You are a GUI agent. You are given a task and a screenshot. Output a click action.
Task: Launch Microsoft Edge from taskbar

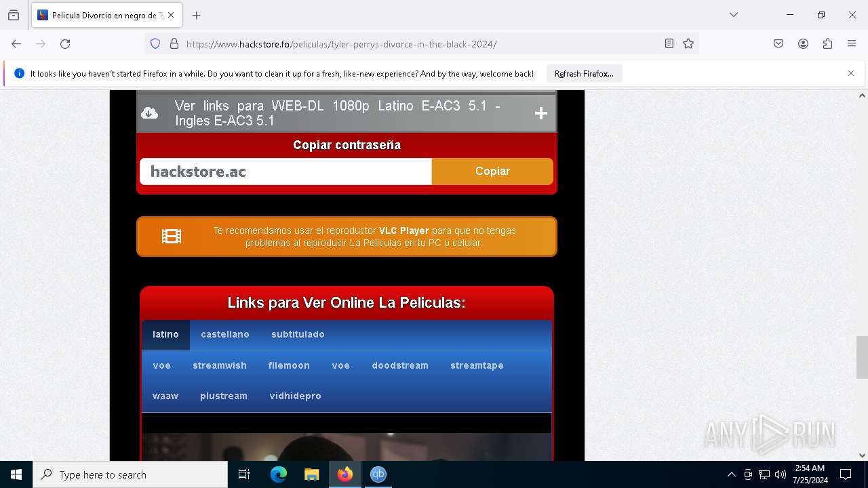click(279, 474)
